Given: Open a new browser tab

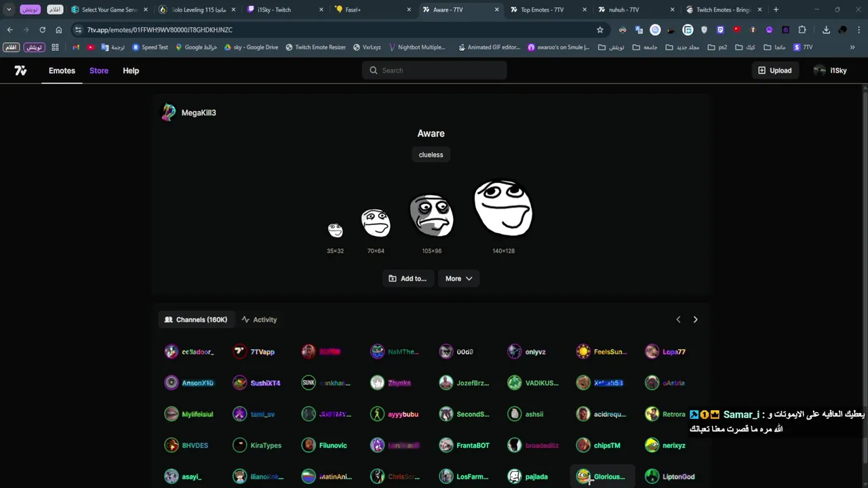Looking at the screenshot, I should [x=776, y=9].
